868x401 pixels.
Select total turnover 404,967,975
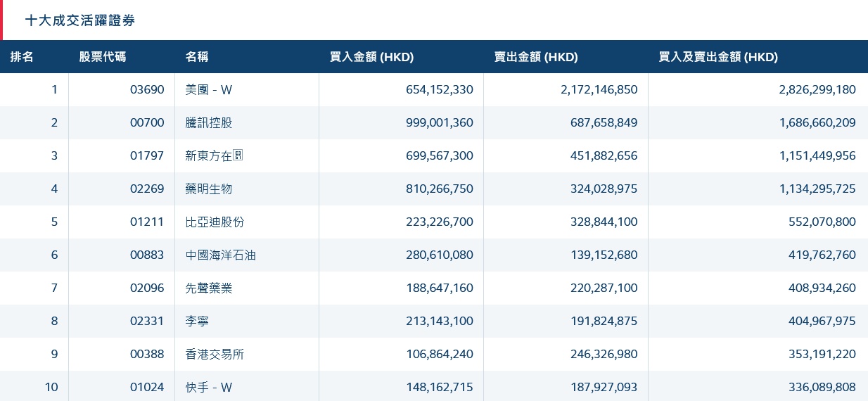coord(822,321)
